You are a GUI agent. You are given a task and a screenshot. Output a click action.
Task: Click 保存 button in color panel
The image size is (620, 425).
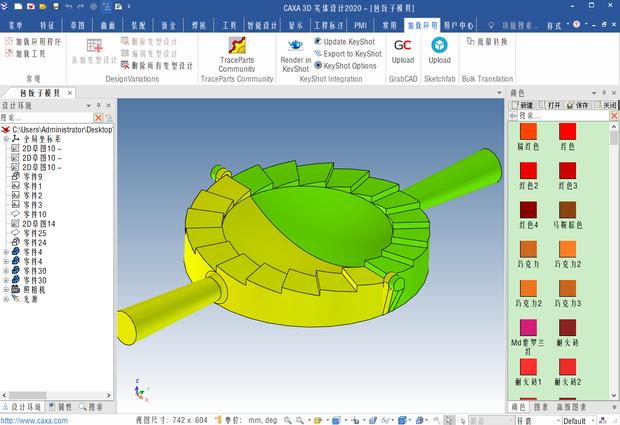pos(578,105)
